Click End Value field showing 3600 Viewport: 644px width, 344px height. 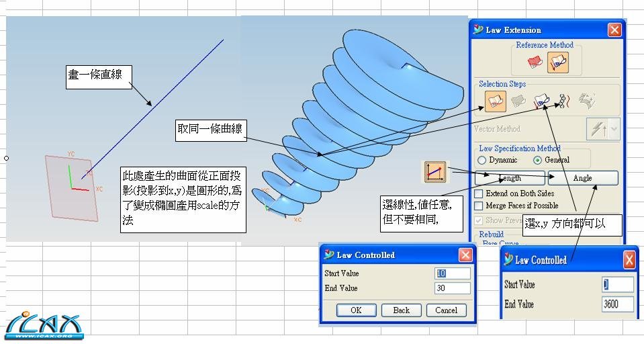[x=618, y=304]
